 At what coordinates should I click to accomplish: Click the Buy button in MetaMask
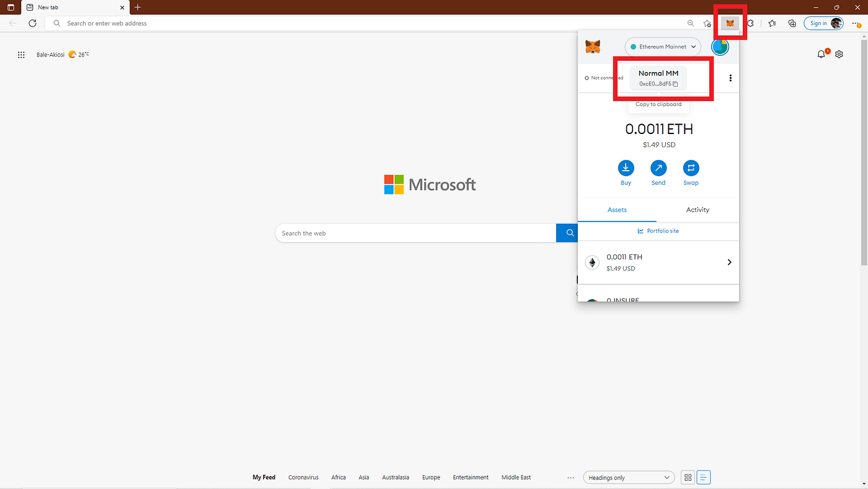626,173
